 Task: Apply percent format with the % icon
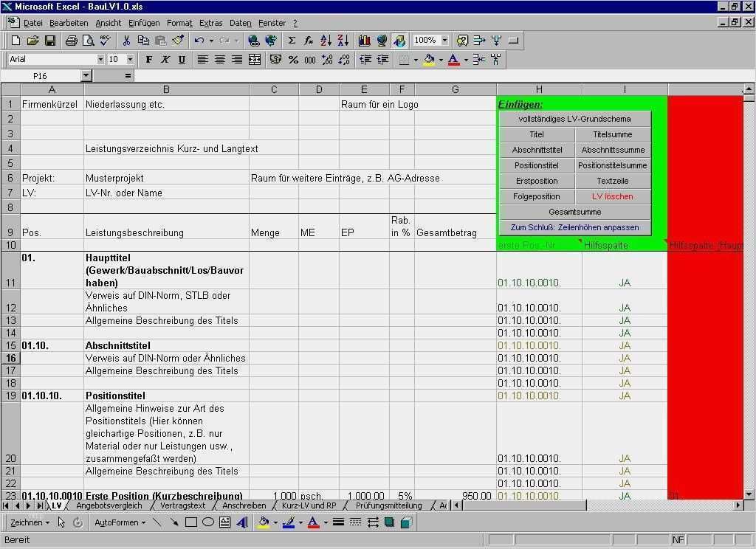(x=293, y=60)
